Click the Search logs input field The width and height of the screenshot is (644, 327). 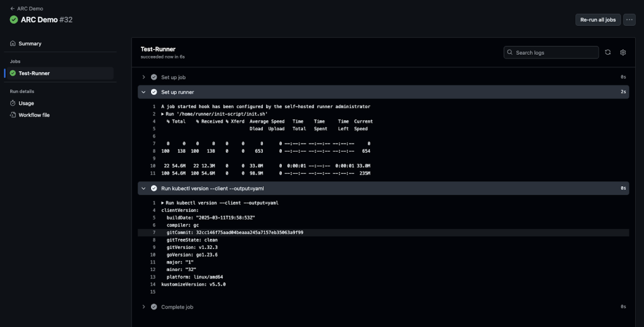pos(555,53)
